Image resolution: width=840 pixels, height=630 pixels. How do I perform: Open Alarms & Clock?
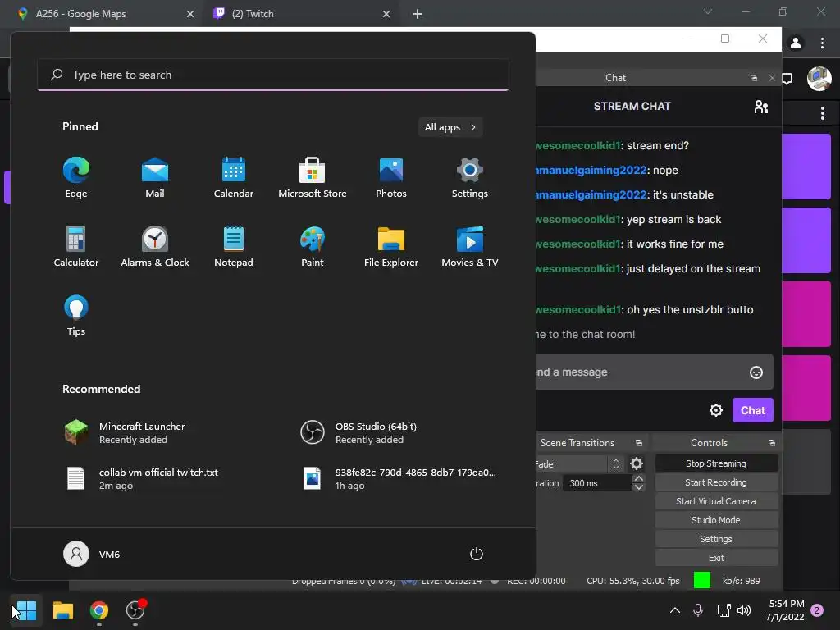point(155,247)
